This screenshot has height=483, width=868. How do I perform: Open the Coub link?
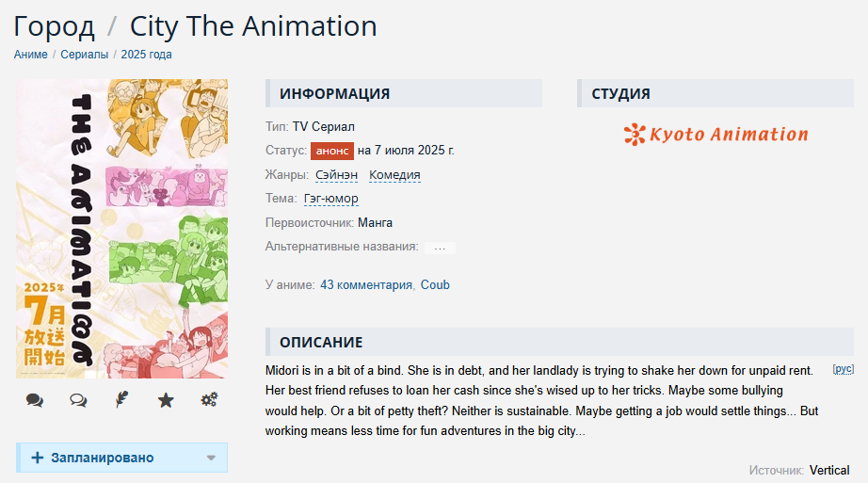tap(435, 284)
